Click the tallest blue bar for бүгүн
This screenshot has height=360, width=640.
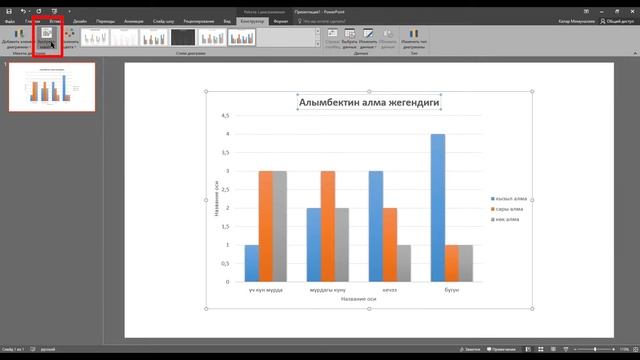438,208
